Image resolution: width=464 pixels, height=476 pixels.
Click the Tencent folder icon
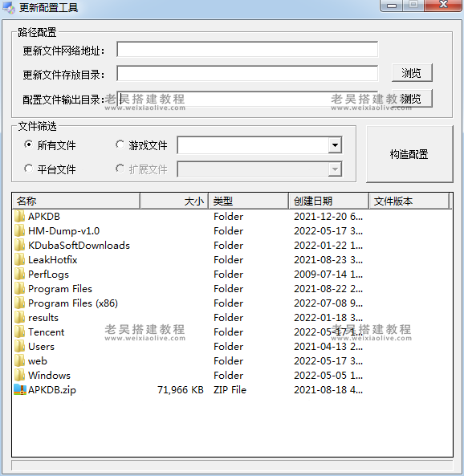coord(20,332)
